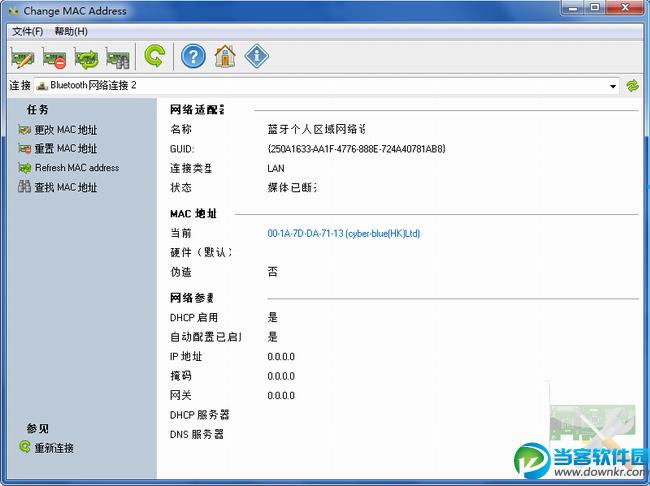Open the 连接 dropdown arrow
This screenshot has height=486, width=650.
613,86
